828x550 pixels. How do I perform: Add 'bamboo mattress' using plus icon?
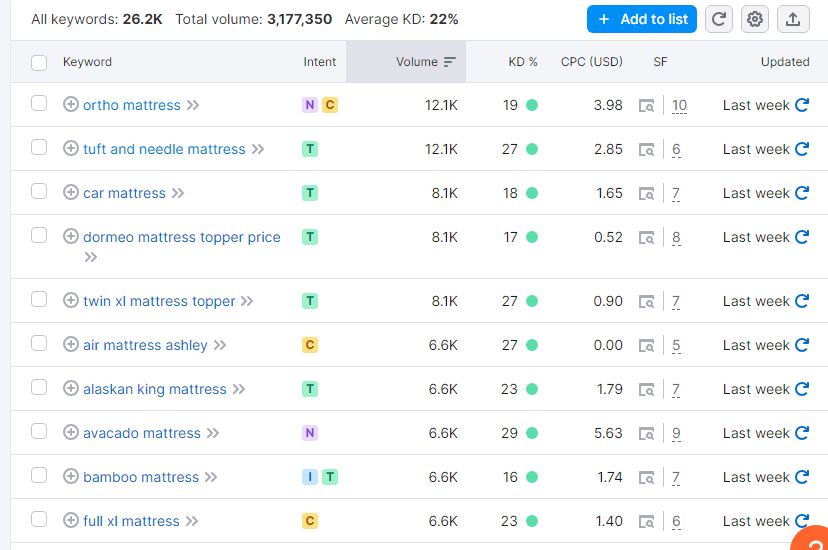click(x=71, y=477)
